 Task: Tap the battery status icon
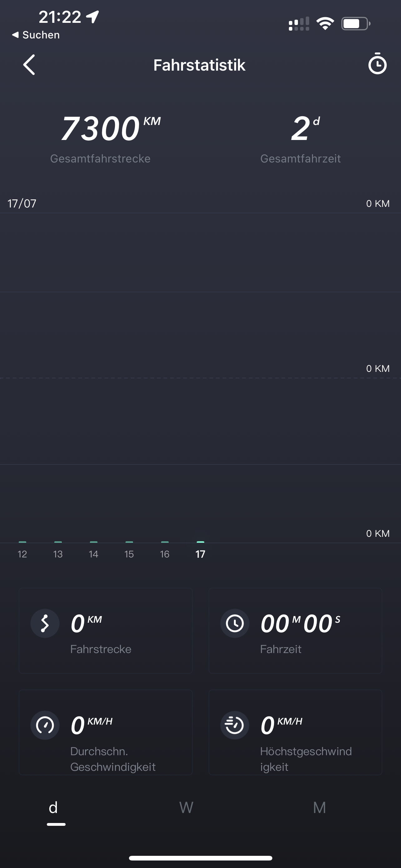click(355, 23)
